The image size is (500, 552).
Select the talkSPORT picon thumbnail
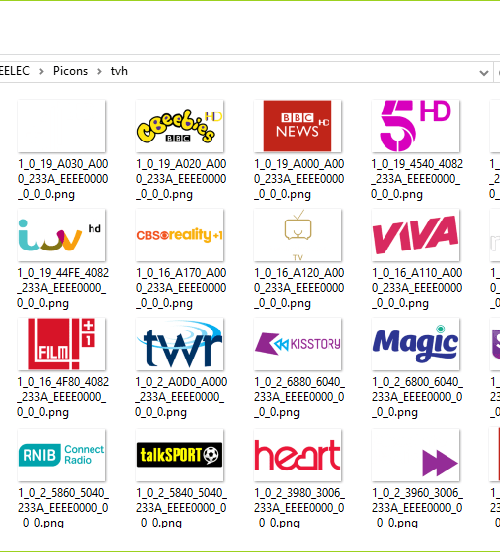click(x=180, y=455)
